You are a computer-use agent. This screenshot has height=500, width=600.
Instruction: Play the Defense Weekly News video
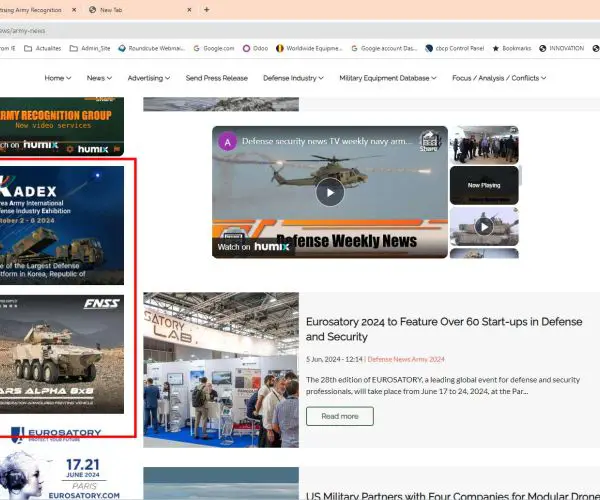[x=329, y=192]
